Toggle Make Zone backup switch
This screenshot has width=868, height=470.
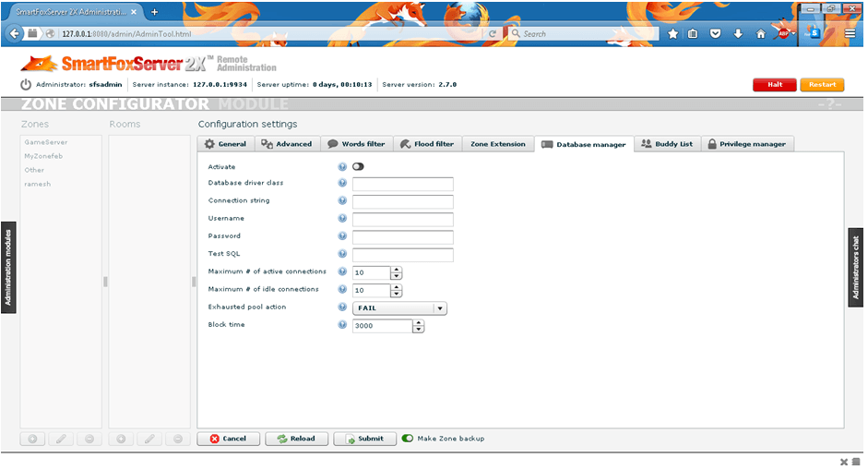tap(408, 439)
